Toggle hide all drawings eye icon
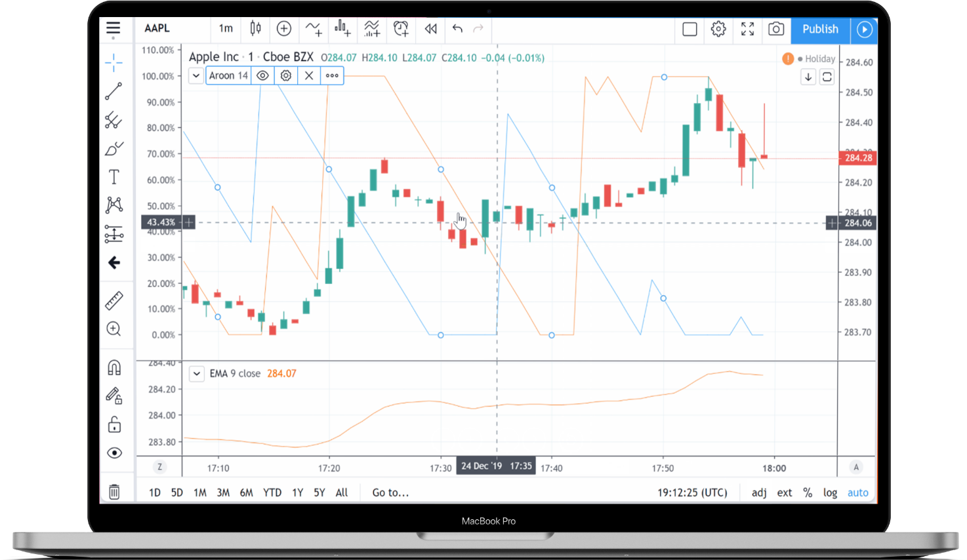967x560 pixels. [114, 453]
